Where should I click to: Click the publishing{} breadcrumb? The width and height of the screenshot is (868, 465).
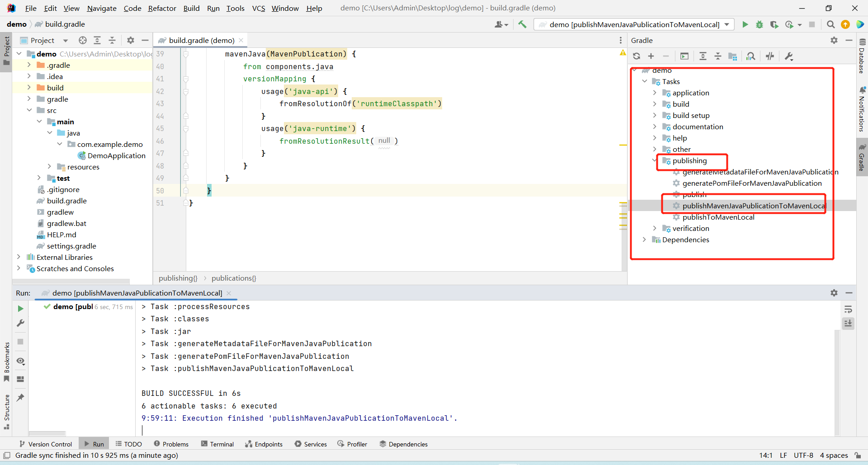pyautogui.click(x=178, y=278)
